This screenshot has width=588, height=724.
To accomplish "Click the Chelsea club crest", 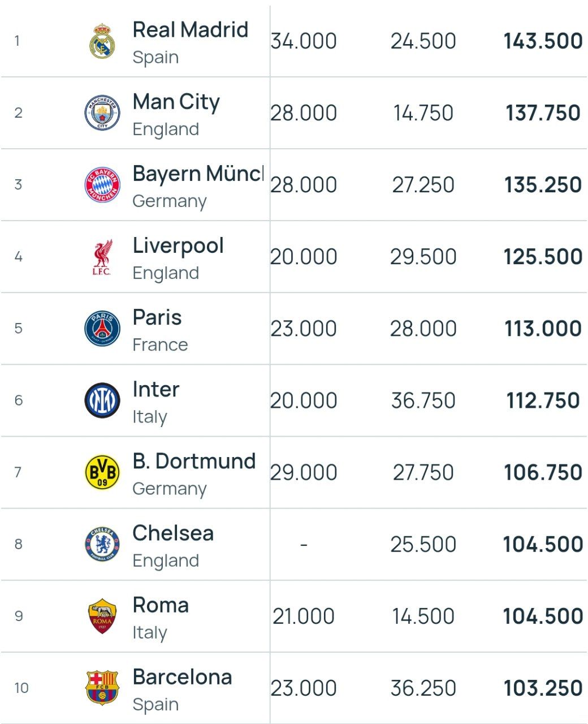I will point(102,544).
